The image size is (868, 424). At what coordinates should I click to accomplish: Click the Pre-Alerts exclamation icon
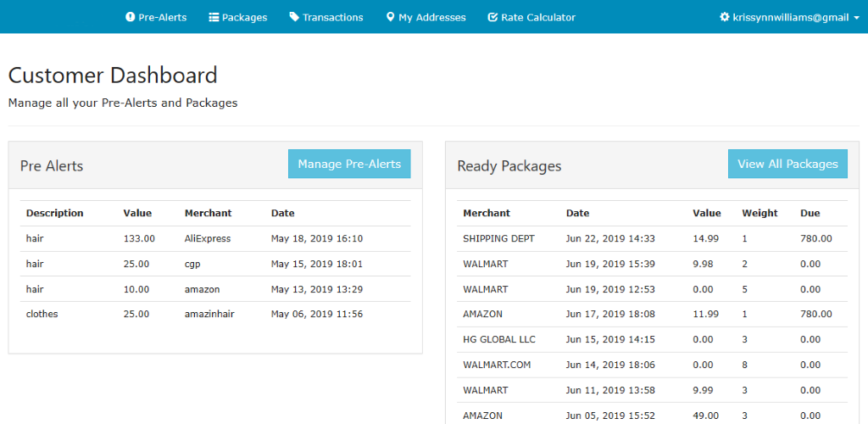click(130, 17)
